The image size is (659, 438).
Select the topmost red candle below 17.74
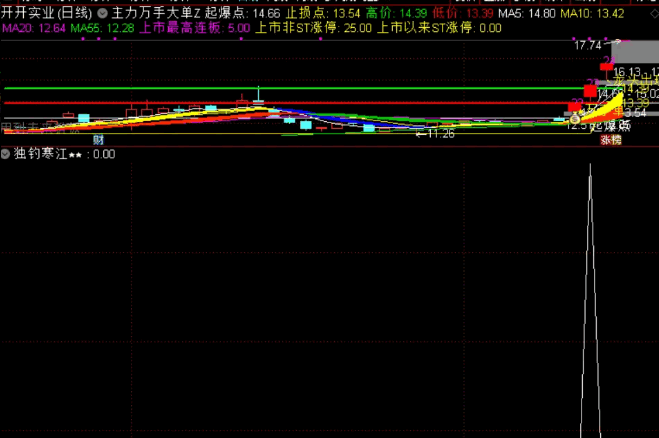coord(606,66)
